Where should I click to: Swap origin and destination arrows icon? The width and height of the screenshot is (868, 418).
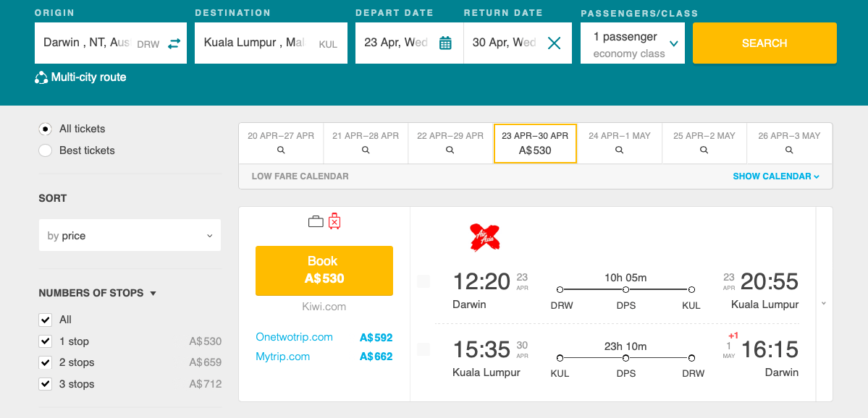pos(174,43)
